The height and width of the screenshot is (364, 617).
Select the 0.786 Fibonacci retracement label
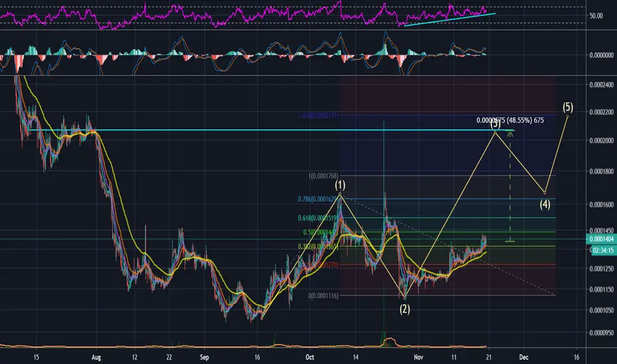(x=317, y=199)
